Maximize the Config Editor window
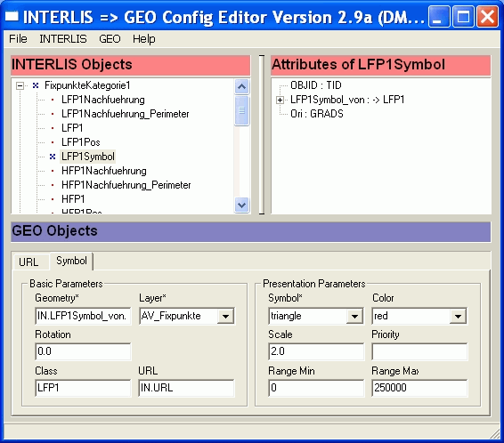Screen dimensions: 504x443 [x=463, y=16]
